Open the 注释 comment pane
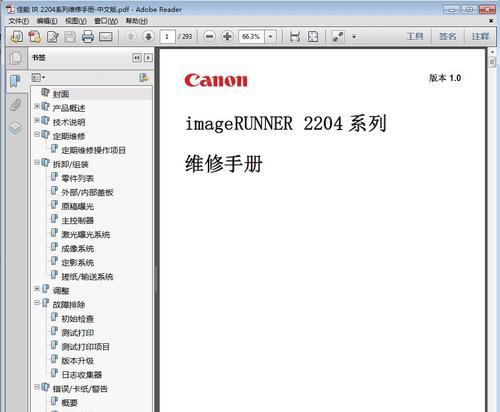This screenshot has height=412, width=500. [480, 36]
